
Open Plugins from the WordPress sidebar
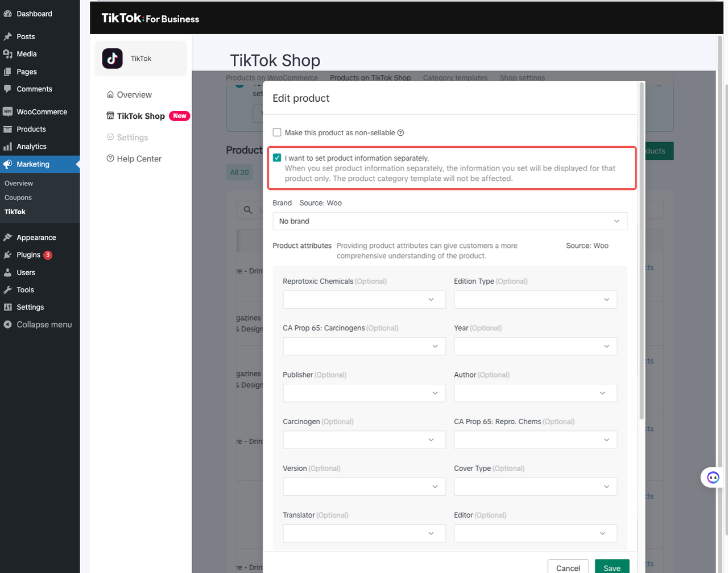28,255
